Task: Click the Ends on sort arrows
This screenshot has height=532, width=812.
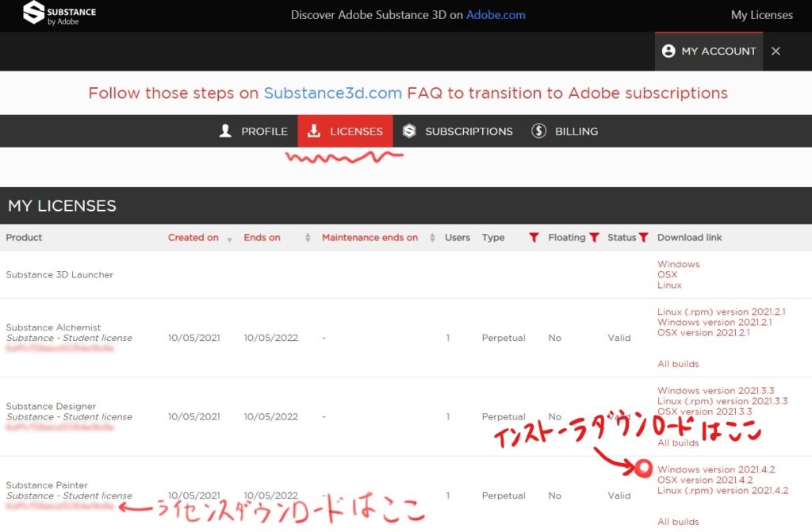Action: [x=308, y=238]
